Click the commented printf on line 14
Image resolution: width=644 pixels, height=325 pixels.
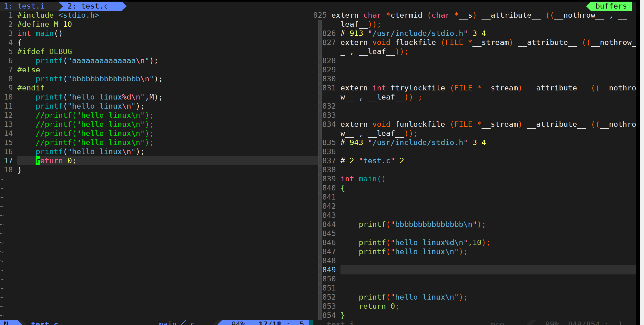(94, 133)
